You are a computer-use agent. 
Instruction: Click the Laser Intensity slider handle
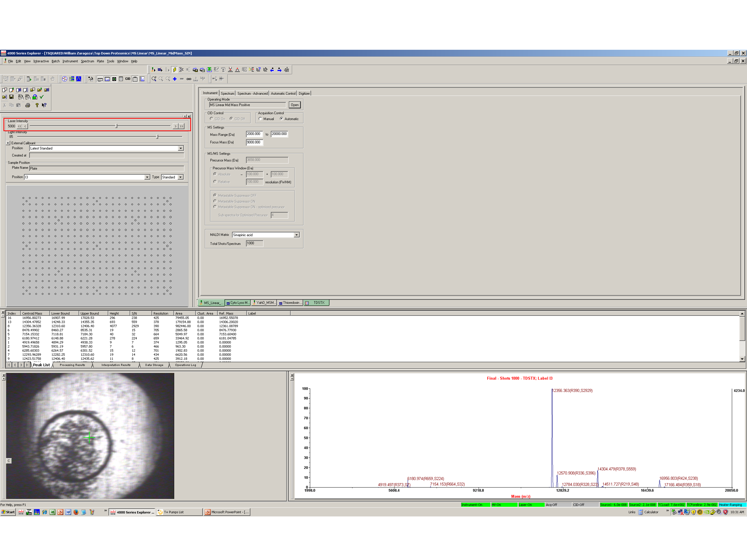coord(116,126)
